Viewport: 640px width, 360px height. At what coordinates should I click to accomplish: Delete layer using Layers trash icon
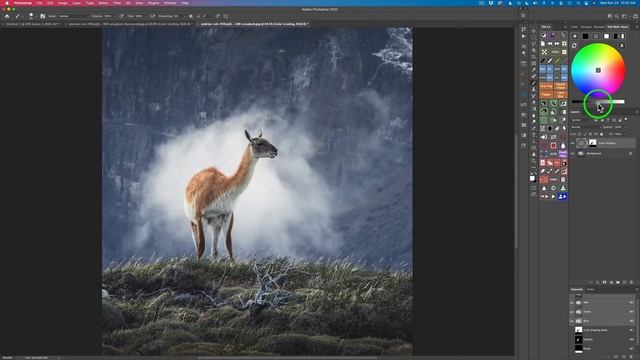(x=631, y=282)
